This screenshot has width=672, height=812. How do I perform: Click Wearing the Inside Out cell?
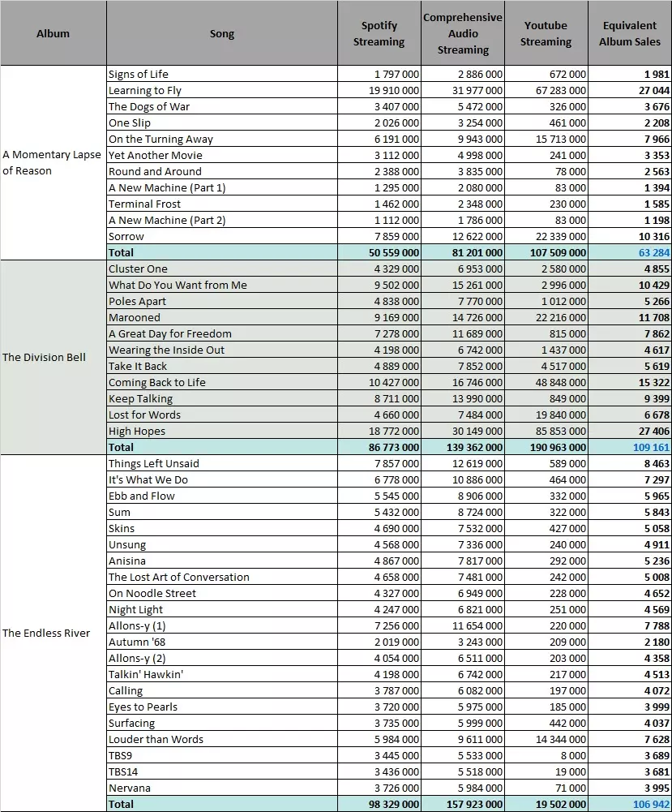coord(222,350)
